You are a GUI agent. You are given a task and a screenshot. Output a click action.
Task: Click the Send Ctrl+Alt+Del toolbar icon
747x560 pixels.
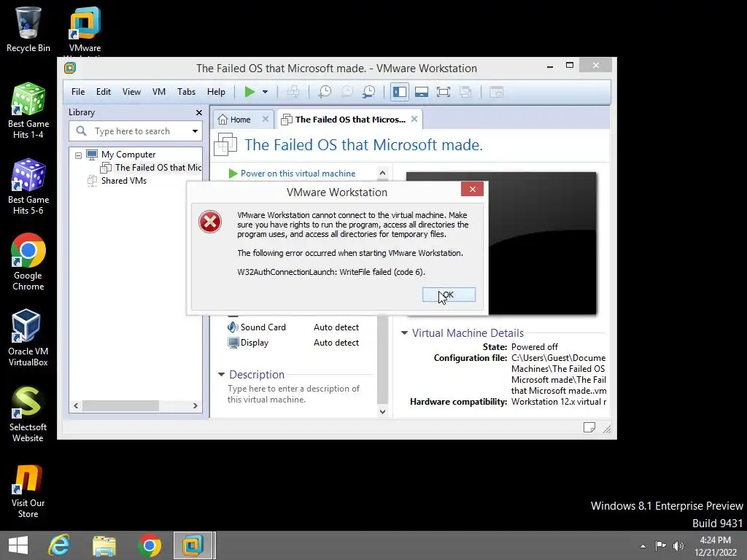point(293,92)
